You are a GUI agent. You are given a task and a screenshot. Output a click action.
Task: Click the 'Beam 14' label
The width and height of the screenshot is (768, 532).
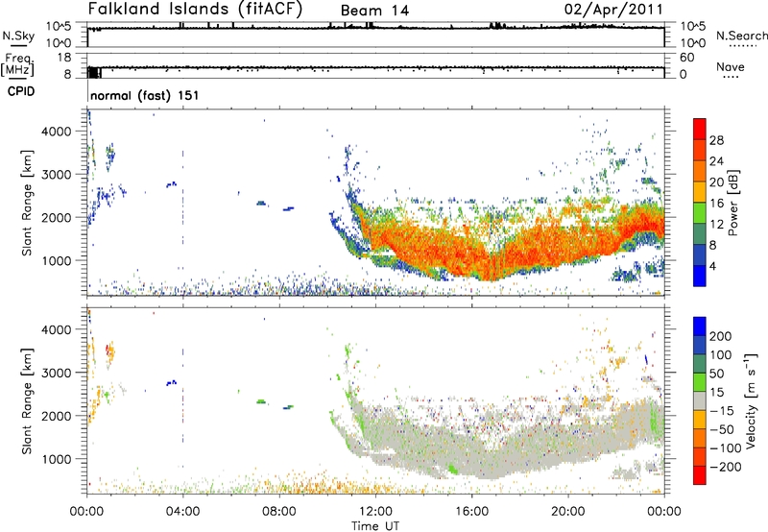pyautogui.click(x=374, y=11)
